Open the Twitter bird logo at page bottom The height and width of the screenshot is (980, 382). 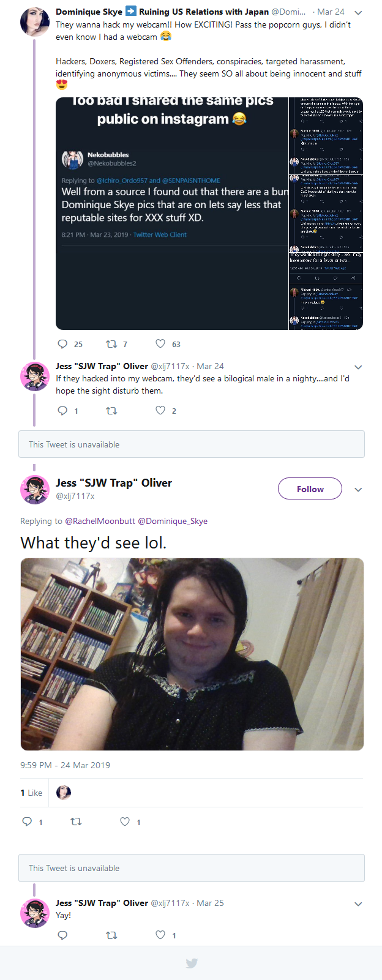point(192,963)
